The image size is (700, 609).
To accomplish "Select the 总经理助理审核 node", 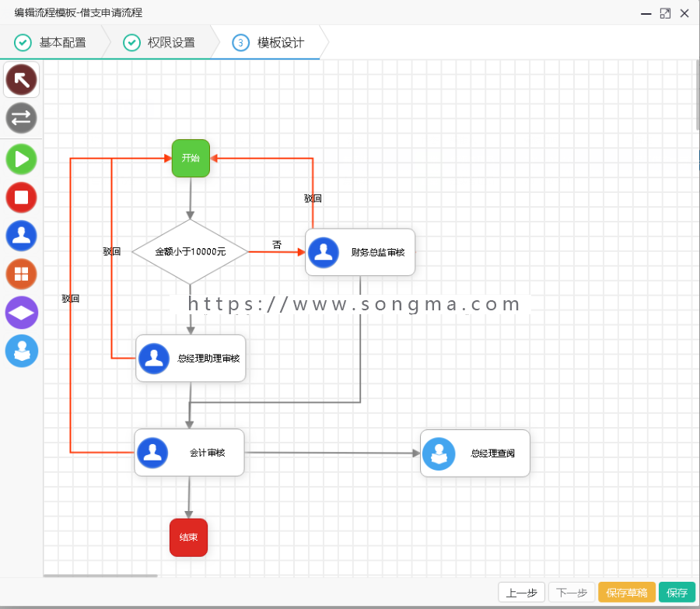I will tap(191, 358).
